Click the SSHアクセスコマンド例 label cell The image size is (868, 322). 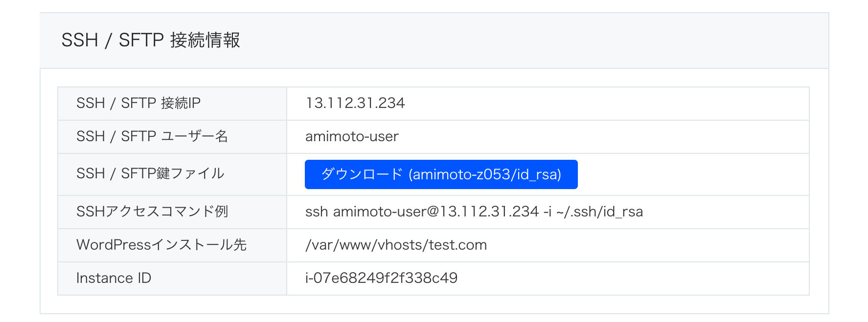(172, 212)
